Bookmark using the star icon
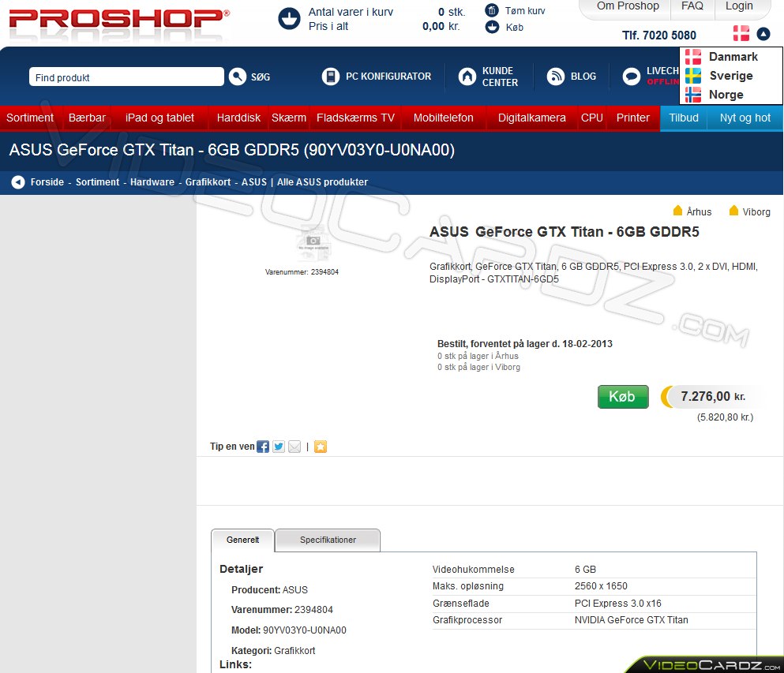784x673 pixels. point(320,447)
